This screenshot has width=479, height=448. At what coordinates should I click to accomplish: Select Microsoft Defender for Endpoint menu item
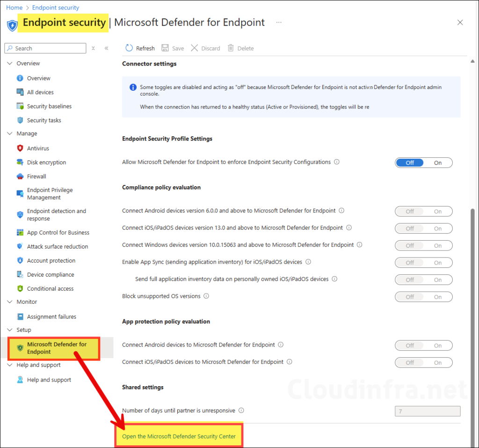[57, 348]
